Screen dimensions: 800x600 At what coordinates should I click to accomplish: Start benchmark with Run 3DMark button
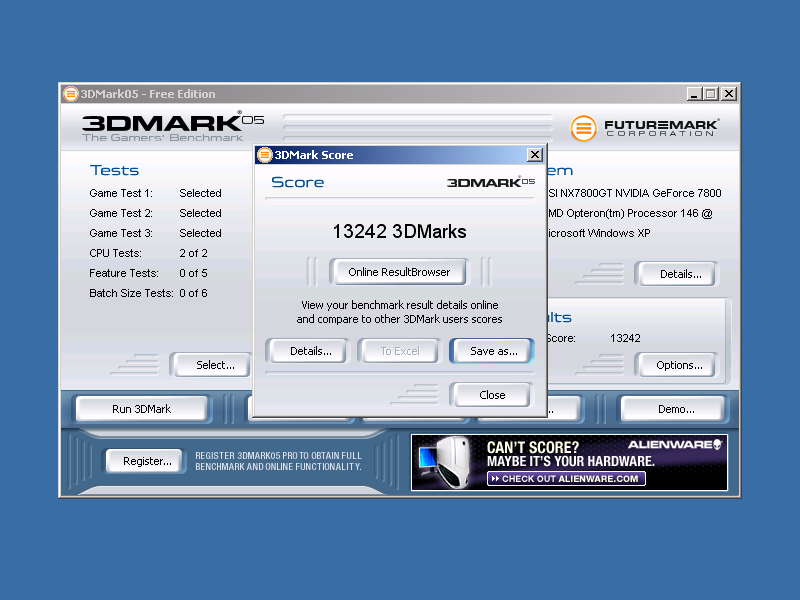pos(141,409)
